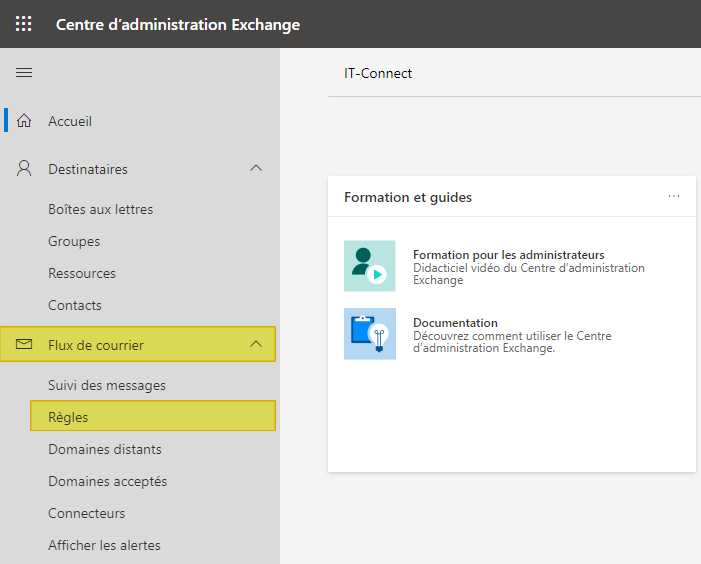Open the Documentation clipboard icon
Image resolution: width=701 pixels, height=564 pixels.
[x=369, y=334]
